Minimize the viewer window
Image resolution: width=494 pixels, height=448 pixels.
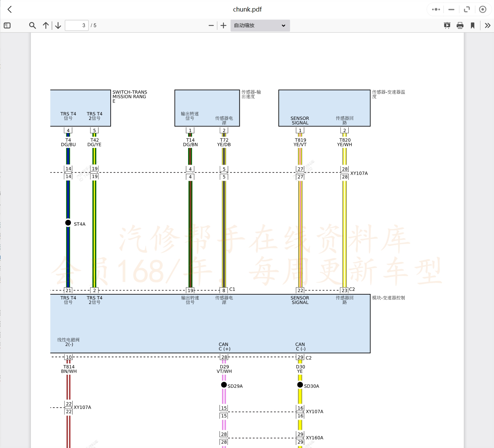tap(451, 10)
